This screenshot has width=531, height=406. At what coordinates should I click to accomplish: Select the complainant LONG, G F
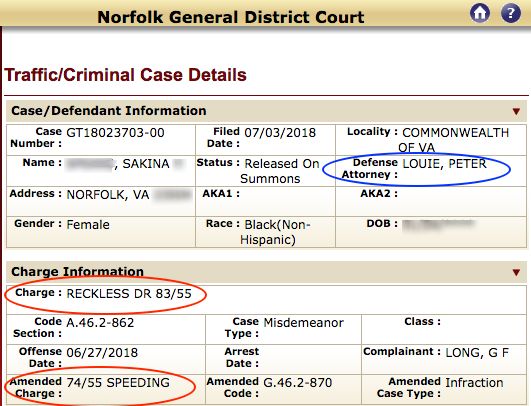click(x=477, y=353)
